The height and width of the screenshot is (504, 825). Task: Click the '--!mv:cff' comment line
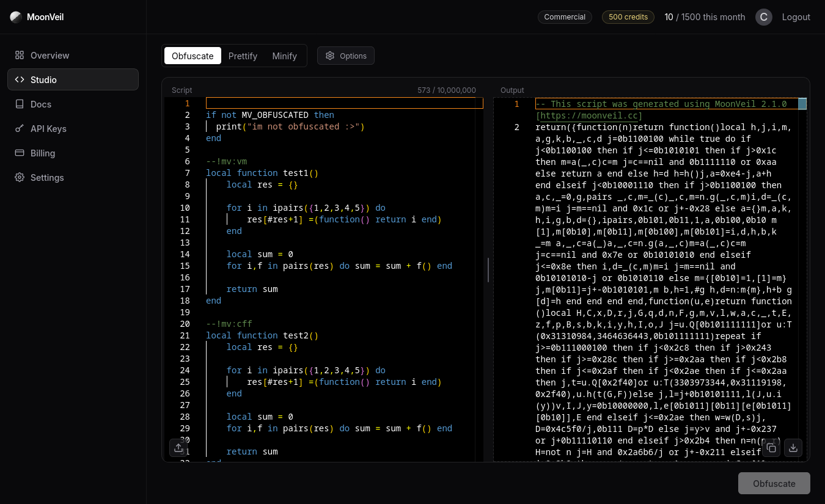coord(229,324)
